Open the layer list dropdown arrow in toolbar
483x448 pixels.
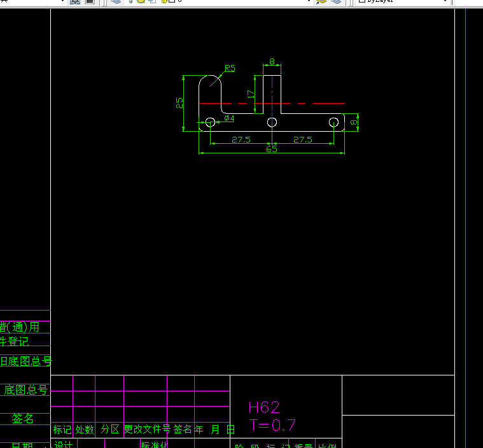click(x=309, y=1)
